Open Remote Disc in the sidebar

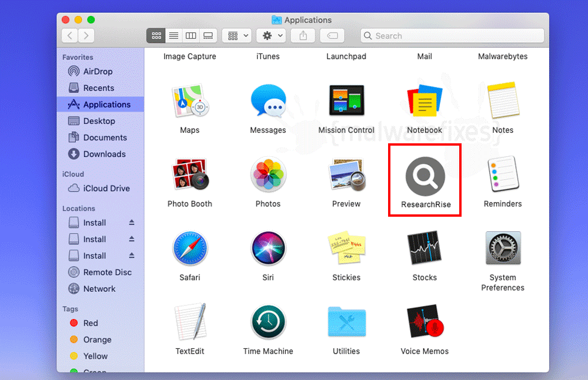click(x=100, y=272)
